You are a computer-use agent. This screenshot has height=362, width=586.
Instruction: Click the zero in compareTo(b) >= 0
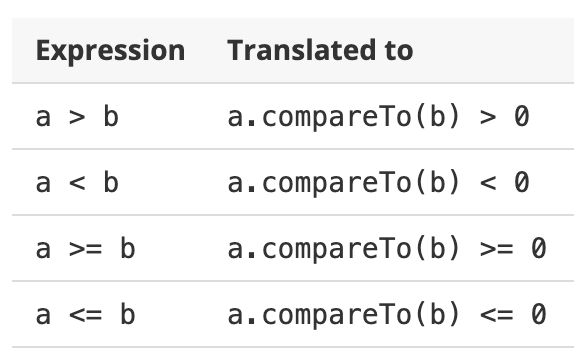tap(539, 248)
